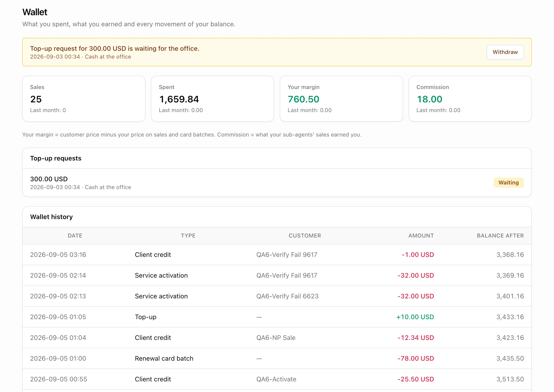Click customer QA6-Verify Fail 6623
Viewport: 554px width, 392px height.
288,296
